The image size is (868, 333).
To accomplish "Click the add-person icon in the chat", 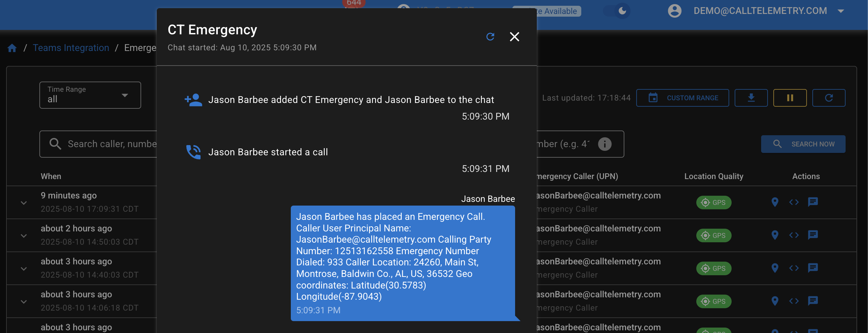I will coord(193,100).
